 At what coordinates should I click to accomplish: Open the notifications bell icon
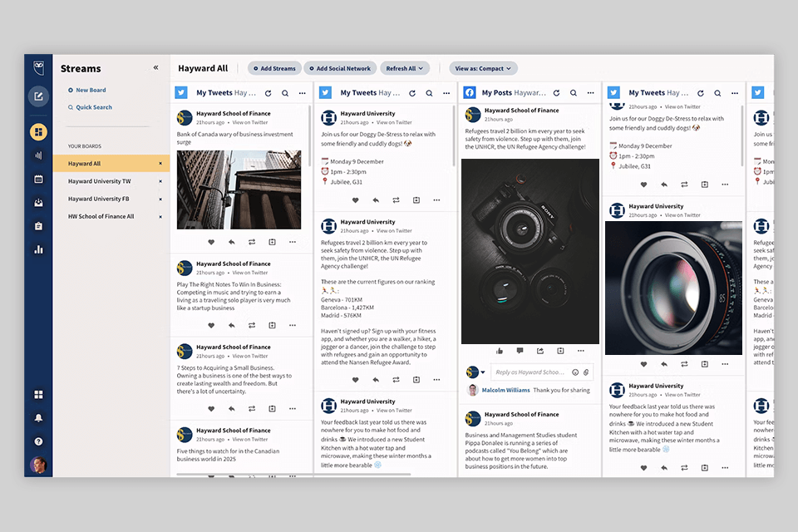(38, 418)
